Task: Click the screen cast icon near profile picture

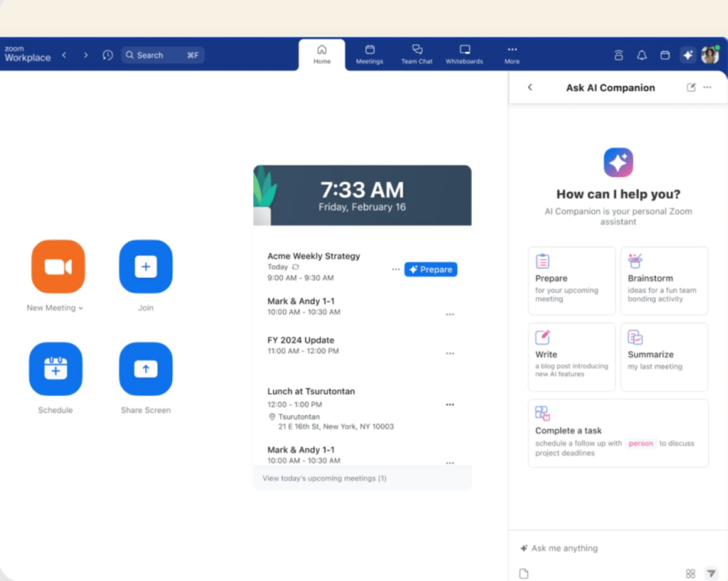Action: 618,55
